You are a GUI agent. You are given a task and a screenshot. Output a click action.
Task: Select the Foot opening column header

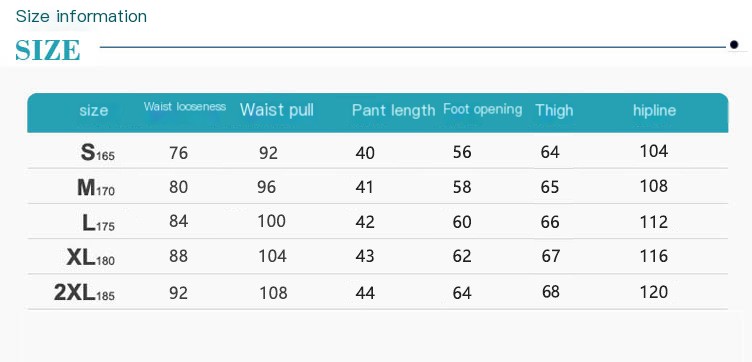point(482,109)
